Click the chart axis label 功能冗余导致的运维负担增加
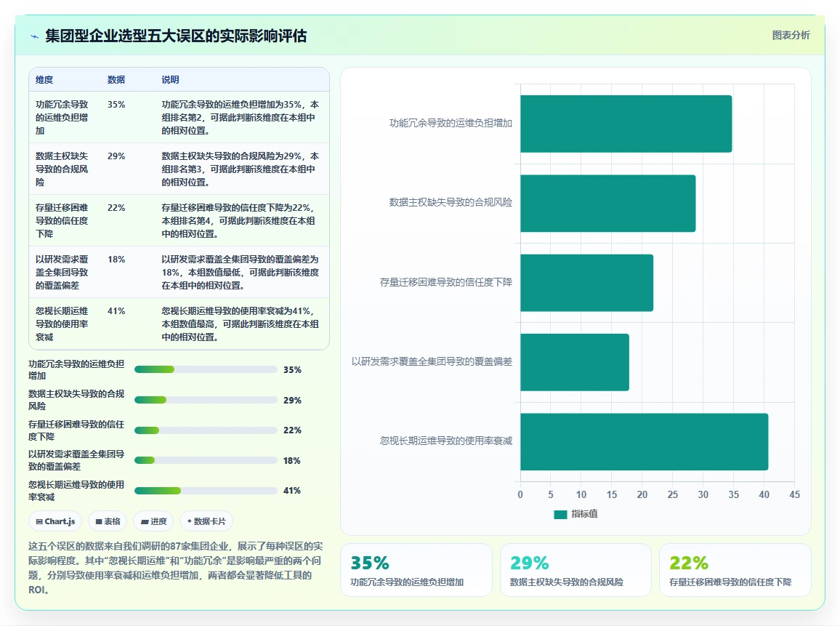The width and height of the screenshot is (840, 626). click(451, 123)
